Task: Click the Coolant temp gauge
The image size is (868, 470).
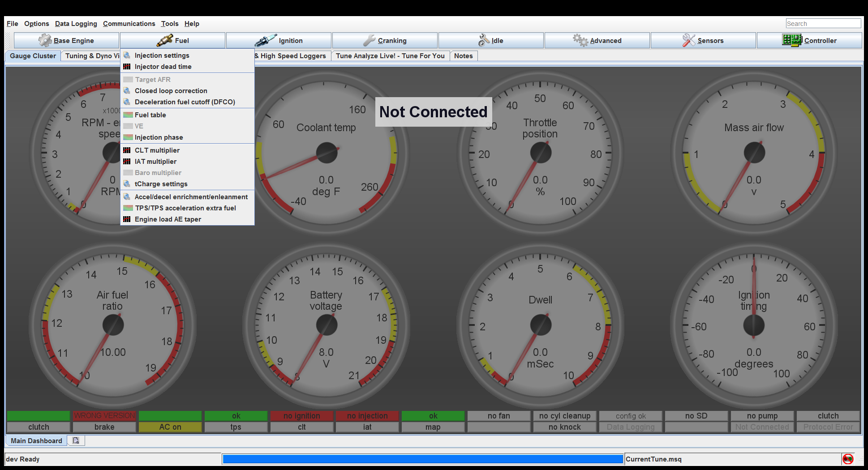Action: click(x=327, y=153)
